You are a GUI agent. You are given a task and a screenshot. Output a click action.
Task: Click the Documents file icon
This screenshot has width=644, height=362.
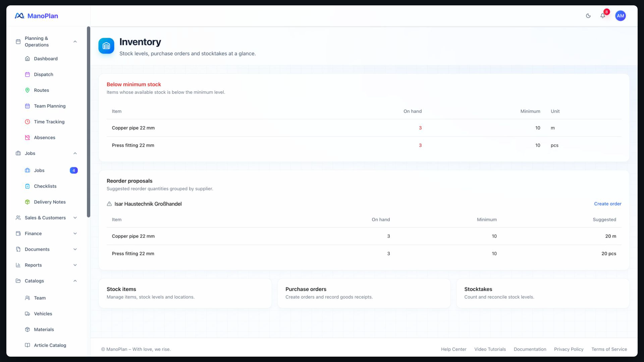coord(18,249)
